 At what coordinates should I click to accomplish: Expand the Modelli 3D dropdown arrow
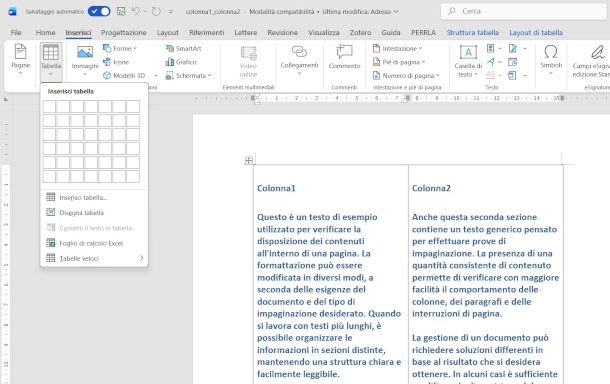(156, 75)
